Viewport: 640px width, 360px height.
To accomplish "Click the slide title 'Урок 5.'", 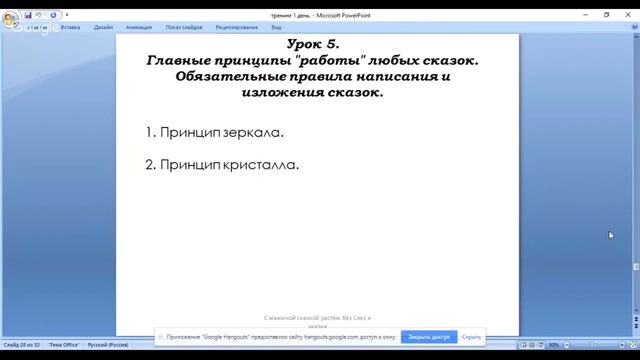I will (313, 44).
